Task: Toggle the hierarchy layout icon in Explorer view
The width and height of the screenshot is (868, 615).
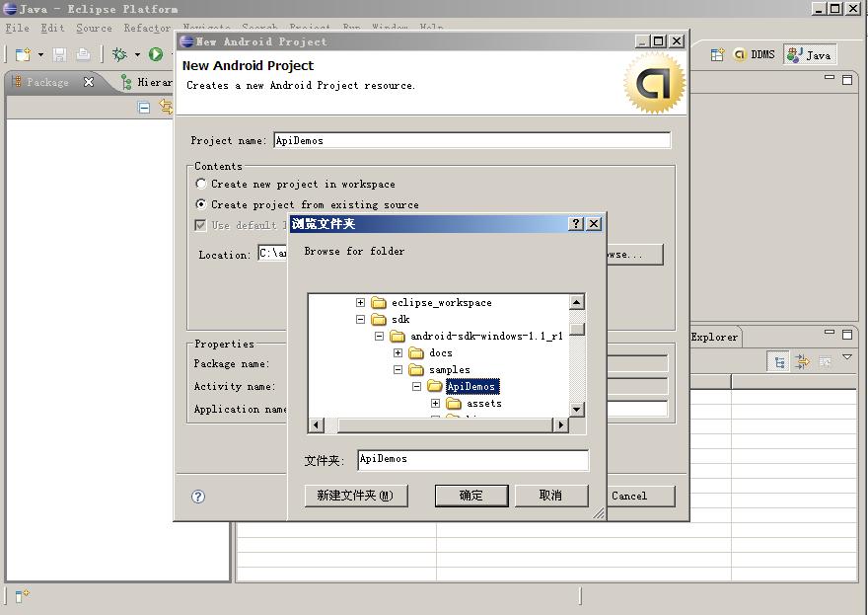Action: click(779, 362)
